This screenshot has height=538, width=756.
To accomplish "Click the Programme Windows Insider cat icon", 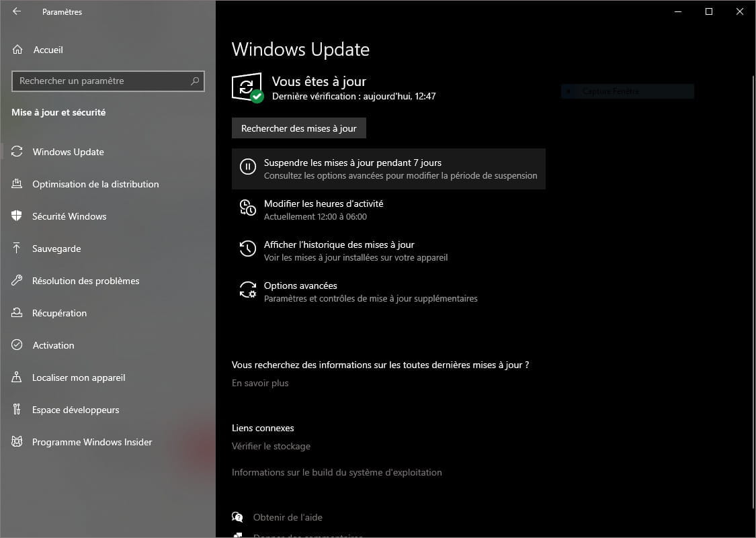I will pyautogui.click(x=17, y=441).
